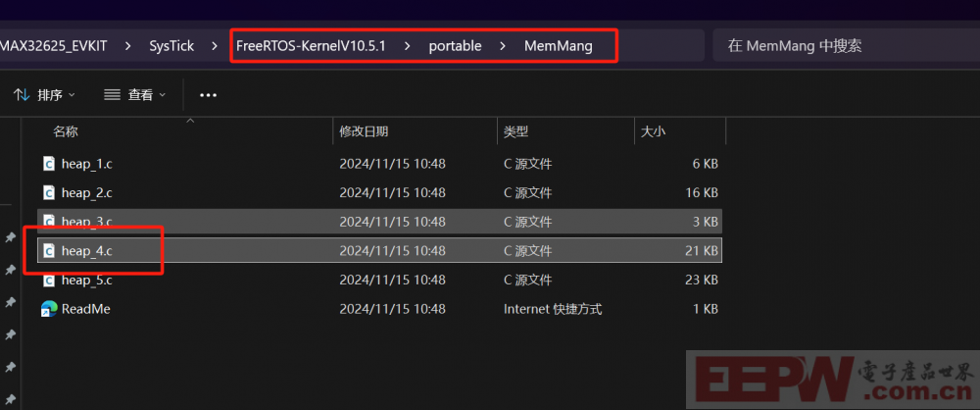This screenshot has height=410, width=980.
Task: Sort by 类型 column header
Action: tap(516, 131)
